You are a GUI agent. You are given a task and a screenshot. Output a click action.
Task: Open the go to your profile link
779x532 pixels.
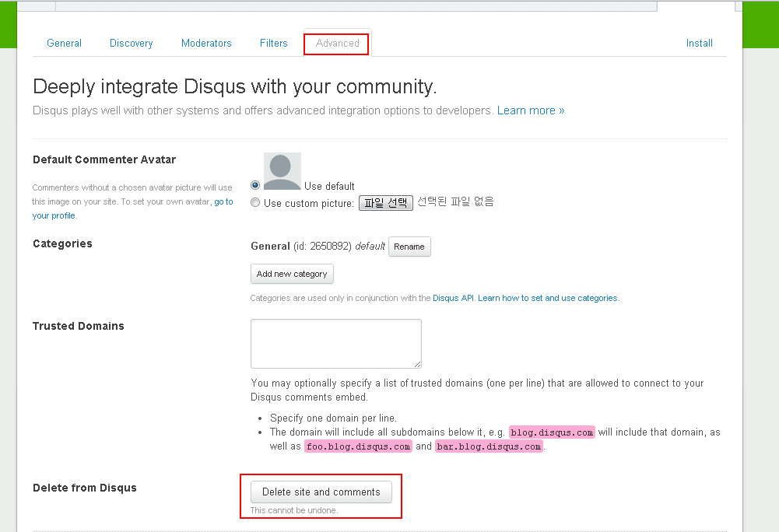click(223, 201)
